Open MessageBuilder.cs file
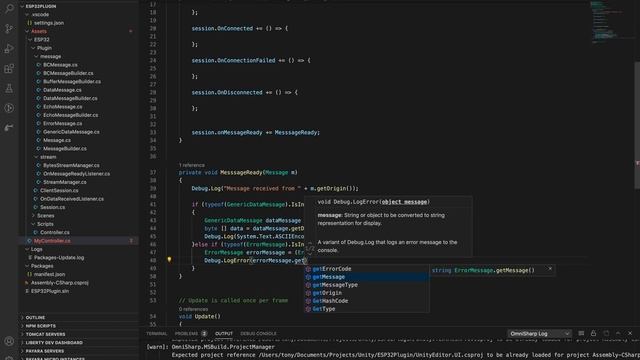 point(64,149)
